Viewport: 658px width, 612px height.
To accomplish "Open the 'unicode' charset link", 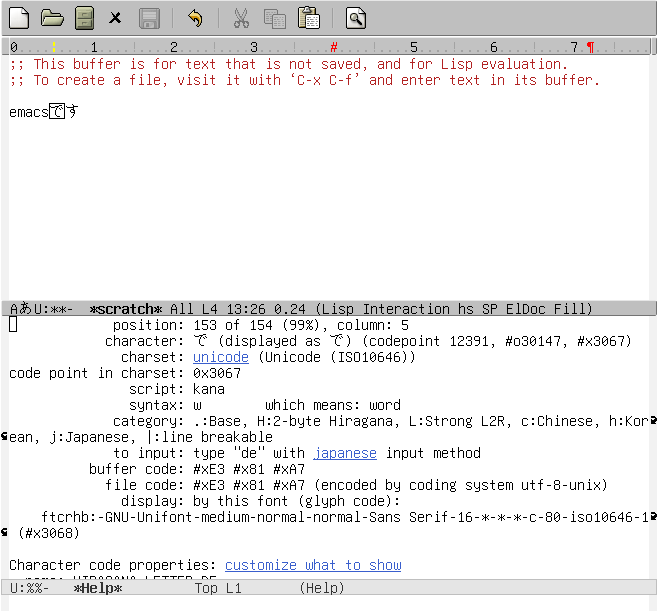I will coord(221,357).
